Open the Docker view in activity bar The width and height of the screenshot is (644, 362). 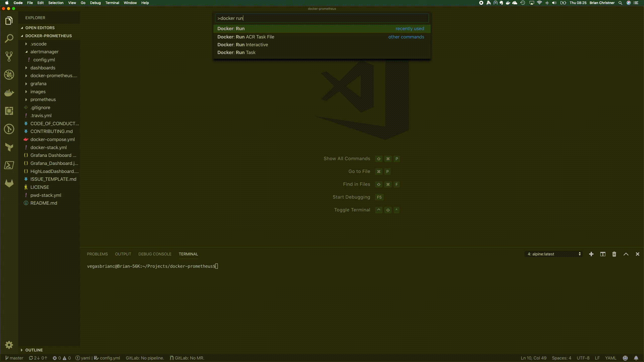tap(9, 93)
